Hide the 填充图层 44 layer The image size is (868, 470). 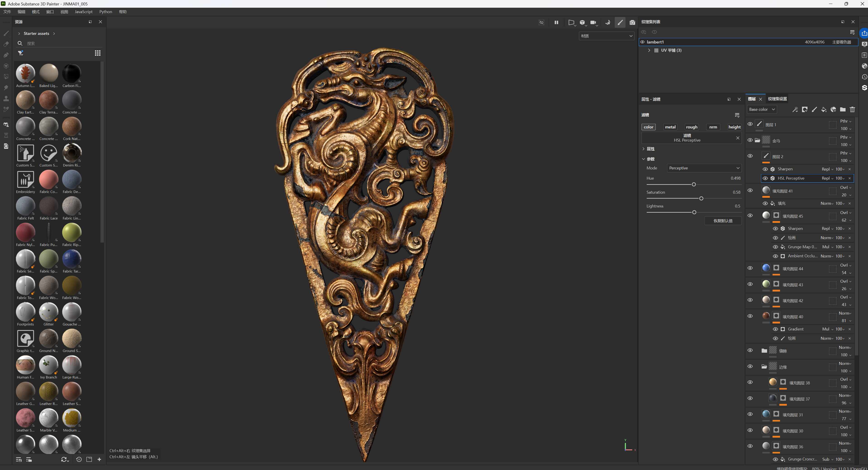750,268
